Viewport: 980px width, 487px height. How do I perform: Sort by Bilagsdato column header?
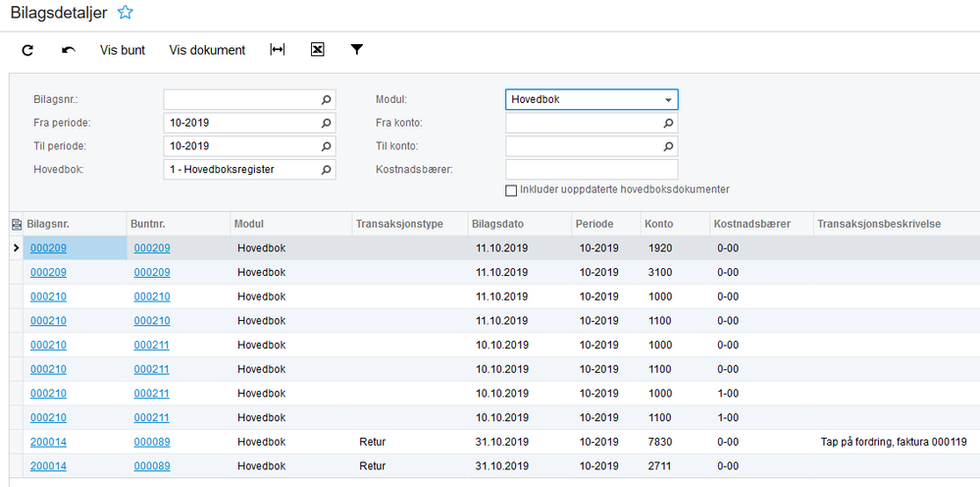(519, 224)
